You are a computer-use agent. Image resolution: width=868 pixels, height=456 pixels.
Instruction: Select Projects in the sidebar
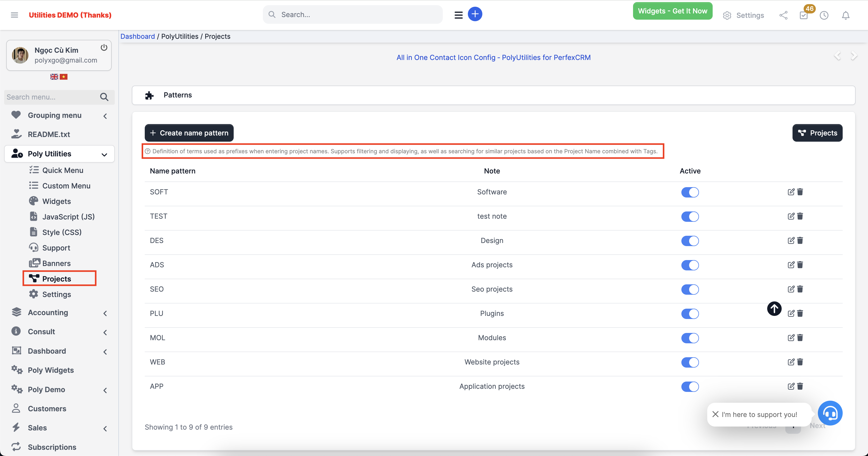(56, 278)
